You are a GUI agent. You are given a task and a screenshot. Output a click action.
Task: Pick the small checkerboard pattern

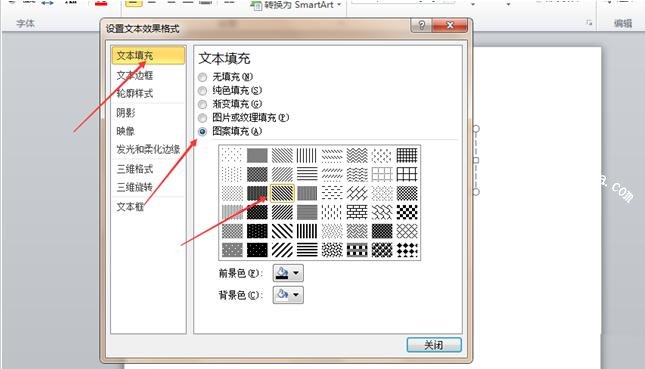[407, 193]
